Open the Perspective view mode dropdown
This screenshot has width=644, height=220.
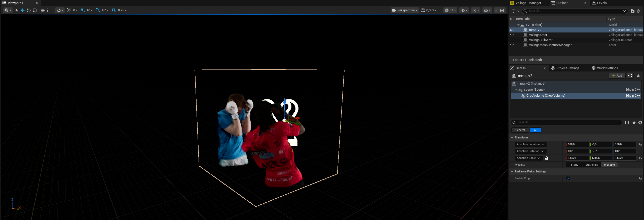point(405,10)
